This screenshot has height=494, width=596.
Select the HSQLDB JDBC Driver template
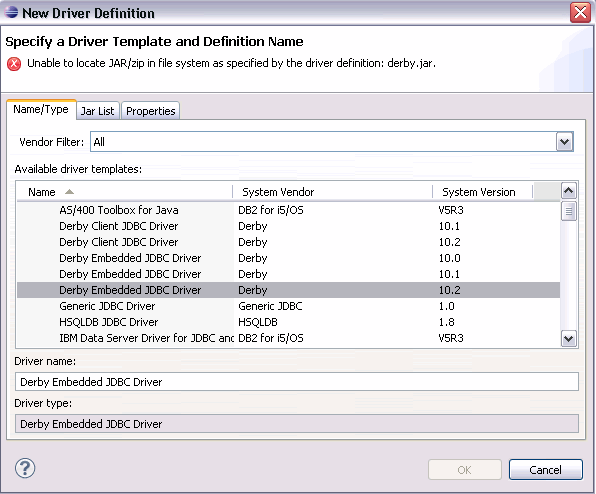(x=288, y=322)
